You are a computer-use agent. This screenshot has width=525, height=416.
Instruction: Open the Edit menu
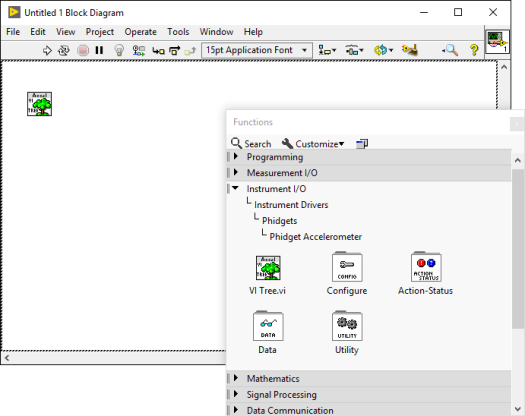pos(38,32)
